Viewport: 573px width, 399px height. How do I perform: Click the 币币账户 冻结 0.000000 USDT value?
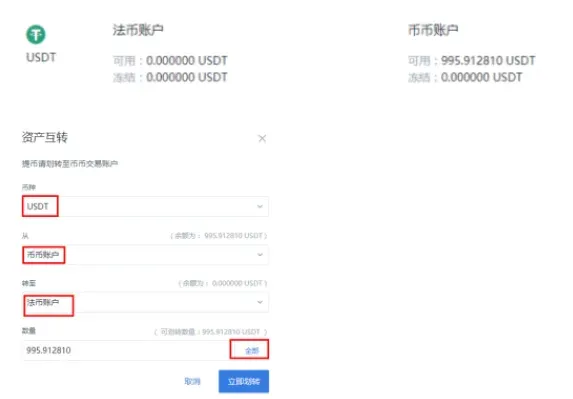482,77
